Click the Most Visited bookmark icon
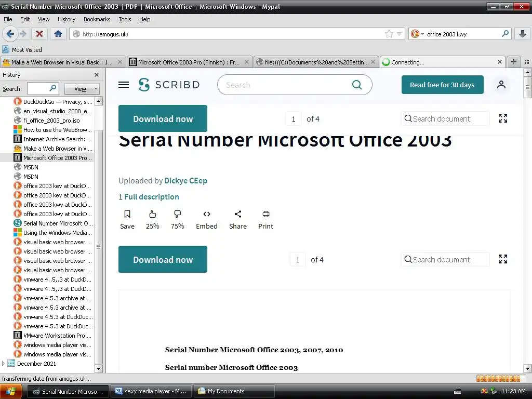This screenshot has width=532, height=399. [x=5, y=49]
